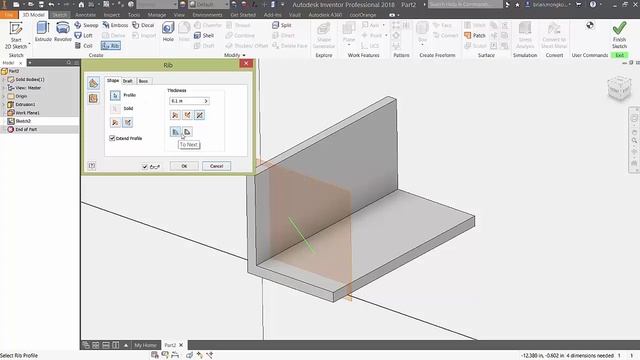The height and width of the screenshot is (360, 640).
Task: Open the Manage ribbon tab
Action: click(157, 15)
